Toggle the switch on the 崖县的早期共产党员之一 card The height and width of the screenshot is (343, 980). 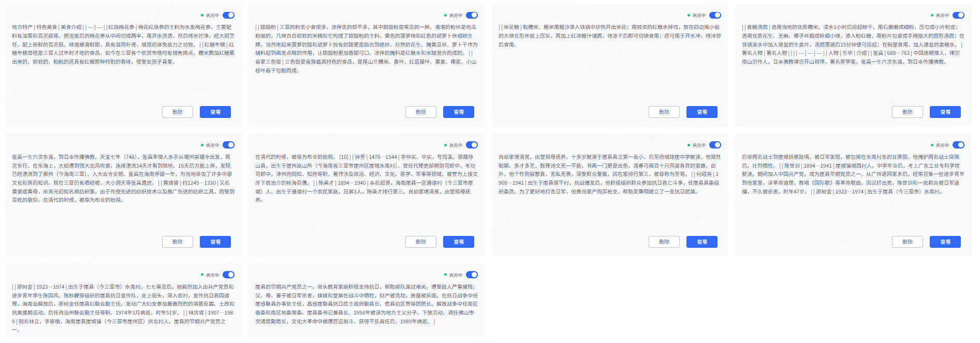point(472,275)
